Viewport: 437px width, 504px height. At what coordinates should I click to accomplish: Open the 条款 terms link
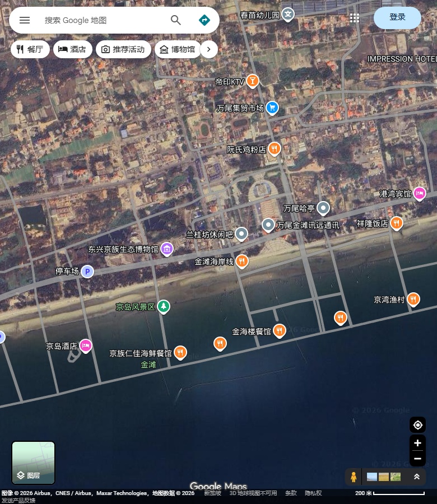point(291,493)
